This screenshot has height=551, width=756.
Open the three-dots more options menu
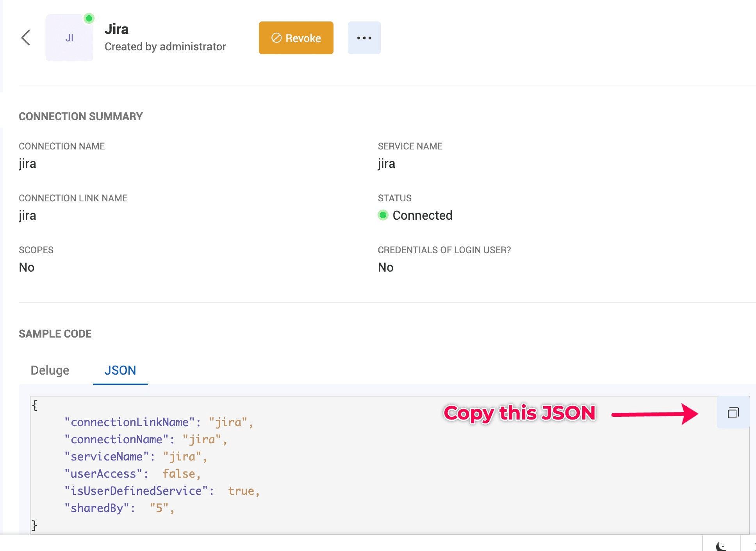coord(364,38)
